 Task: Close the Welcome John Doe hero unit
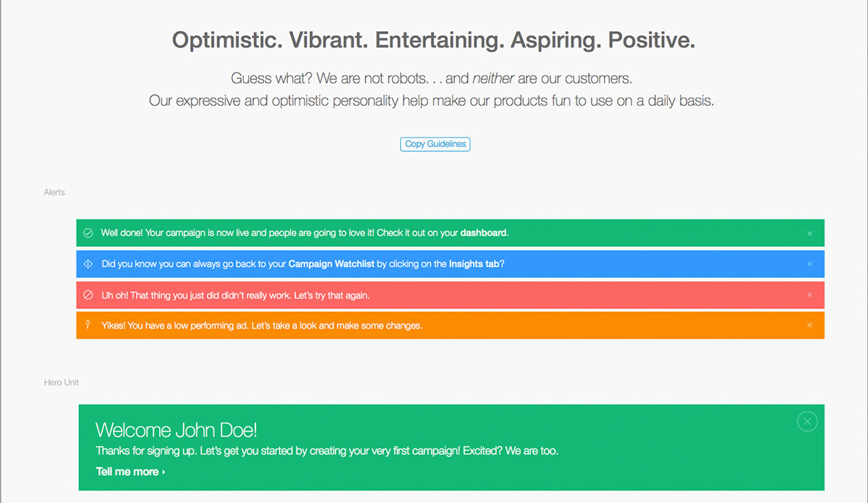tap(807, 421)
